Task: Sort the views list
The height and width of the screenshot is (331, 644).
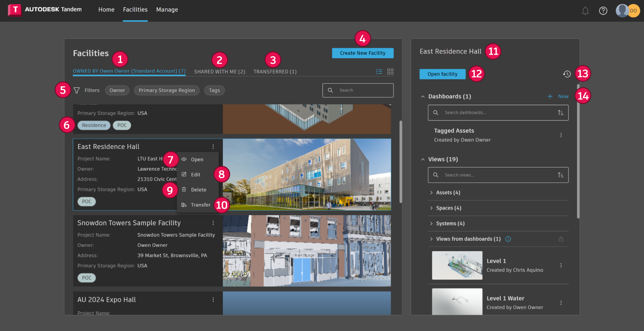Action: 561,175
